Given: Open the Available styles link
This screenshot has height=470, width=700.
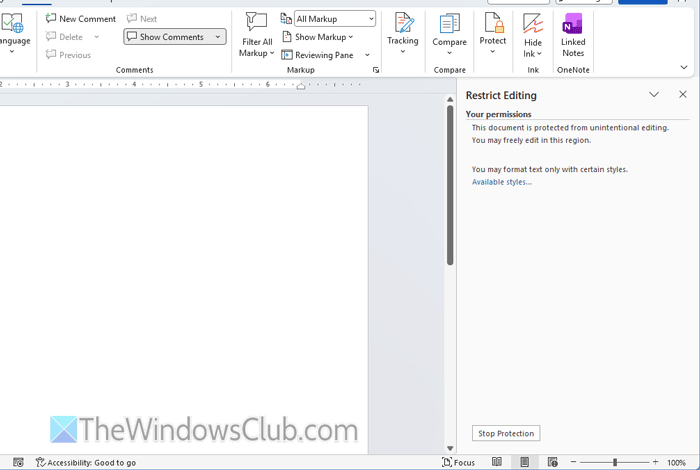Looking at the screenshot, I should coord(502,182).
